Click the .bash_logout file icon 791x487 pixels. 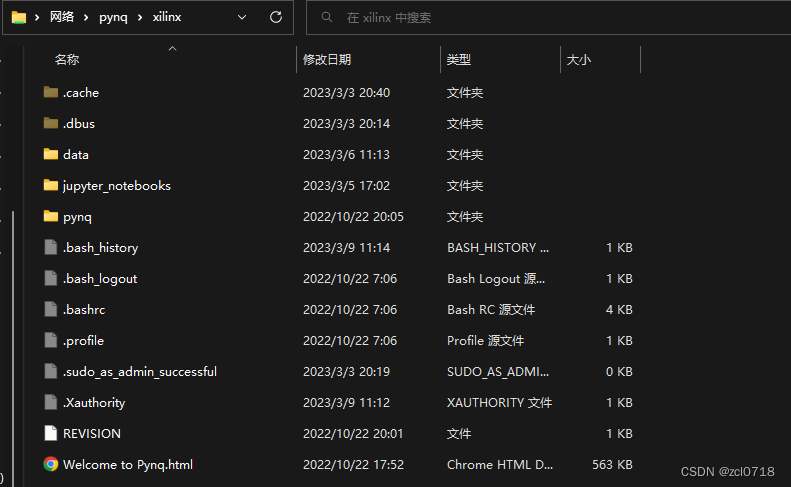(x=50, y=278)
